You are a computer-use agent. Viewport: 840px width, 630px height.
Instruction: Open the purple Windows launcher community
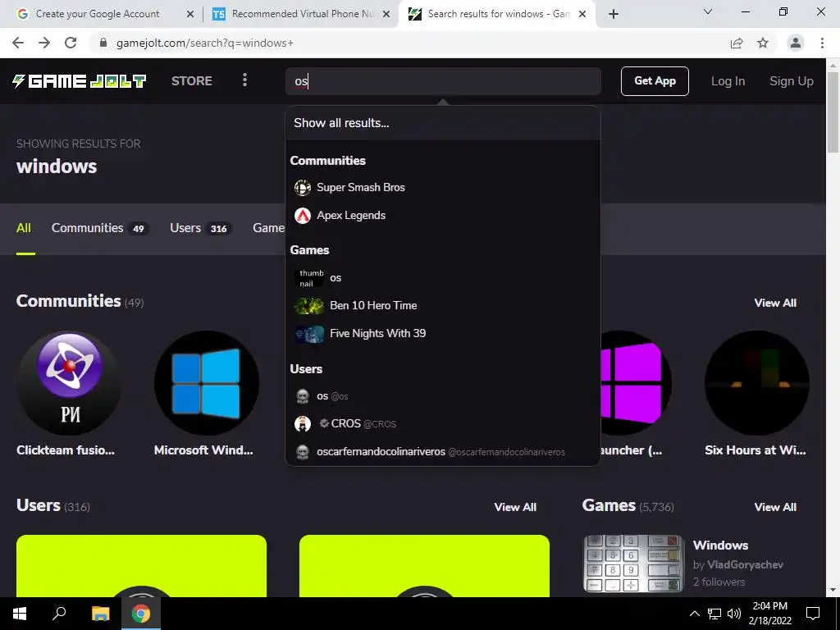636,383
